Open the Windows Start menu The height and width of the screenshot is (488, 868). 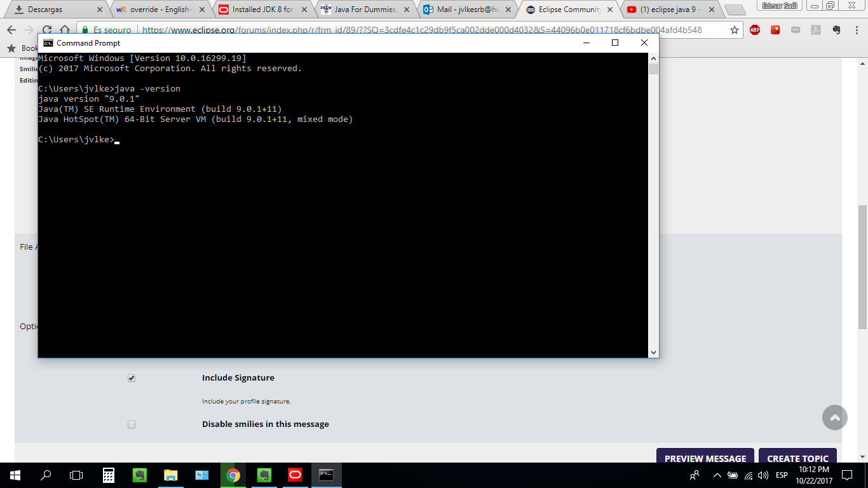15,475
